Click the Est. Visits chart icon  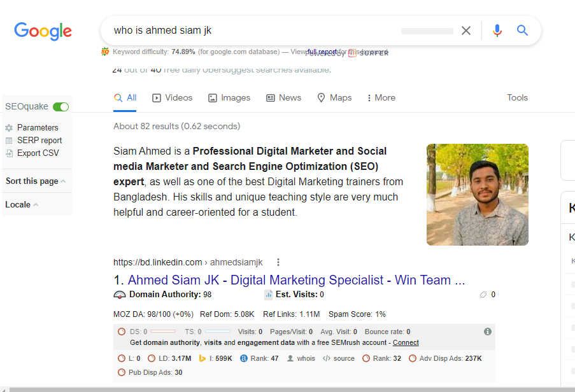point(269,295)
